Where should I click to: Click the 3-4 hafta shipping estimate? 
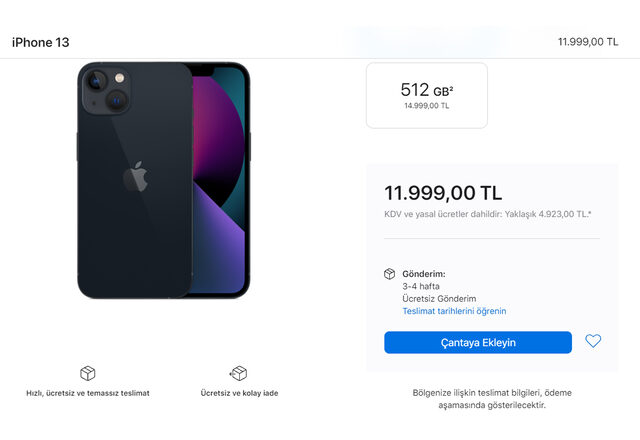tap(421, 286)
